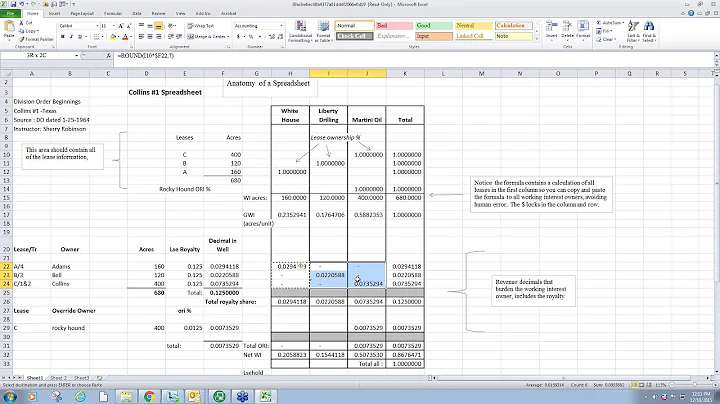
Task: Select column header K
Action: (405, 73)
